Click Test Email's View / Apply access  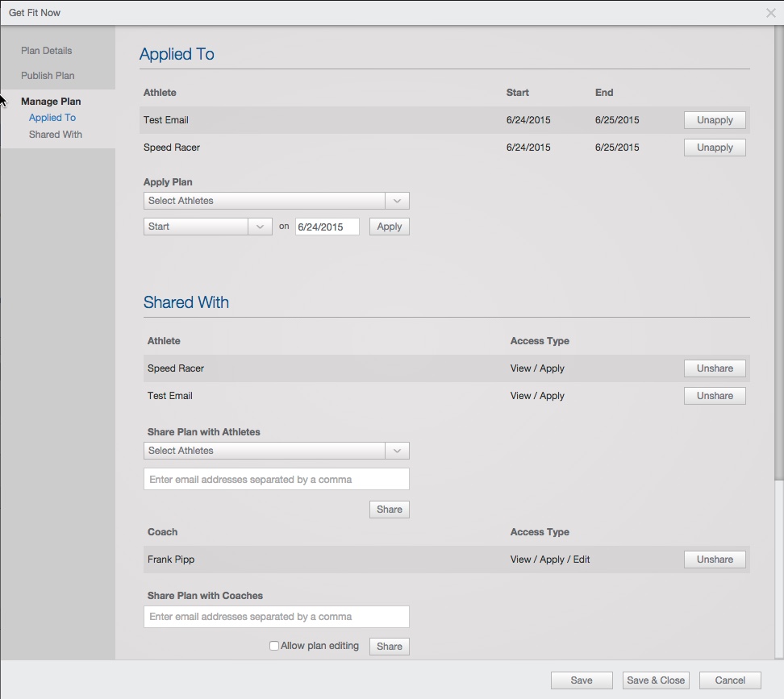pyautogui.click(x=537, y=396)
